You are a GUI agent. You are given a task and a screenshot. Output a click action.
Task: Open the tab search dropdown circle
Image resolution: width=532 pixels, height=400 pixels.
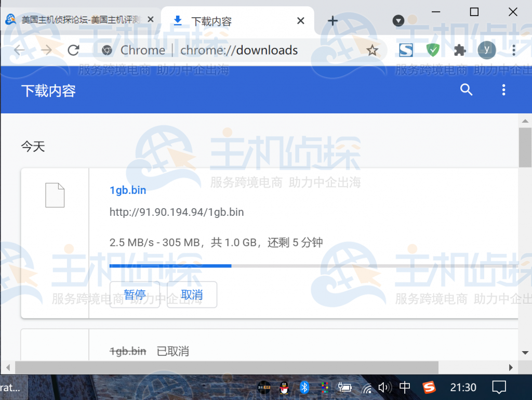point(398,21)
